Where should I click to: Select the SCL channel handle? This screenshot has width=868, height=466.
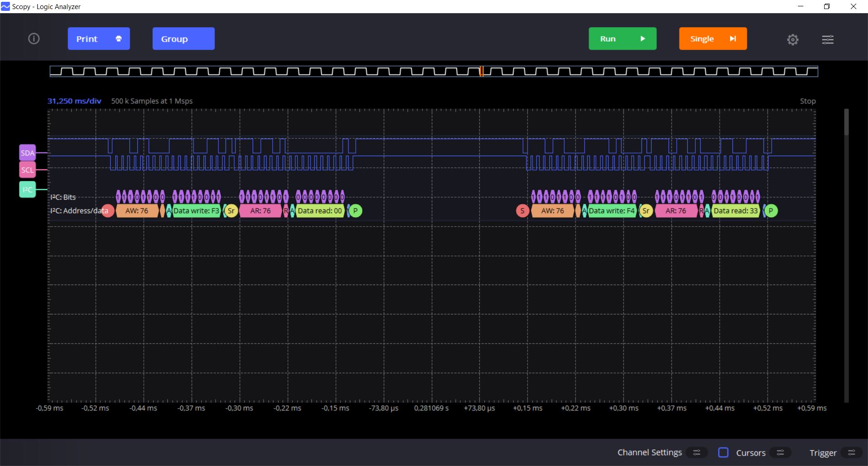tap(28, 170)
